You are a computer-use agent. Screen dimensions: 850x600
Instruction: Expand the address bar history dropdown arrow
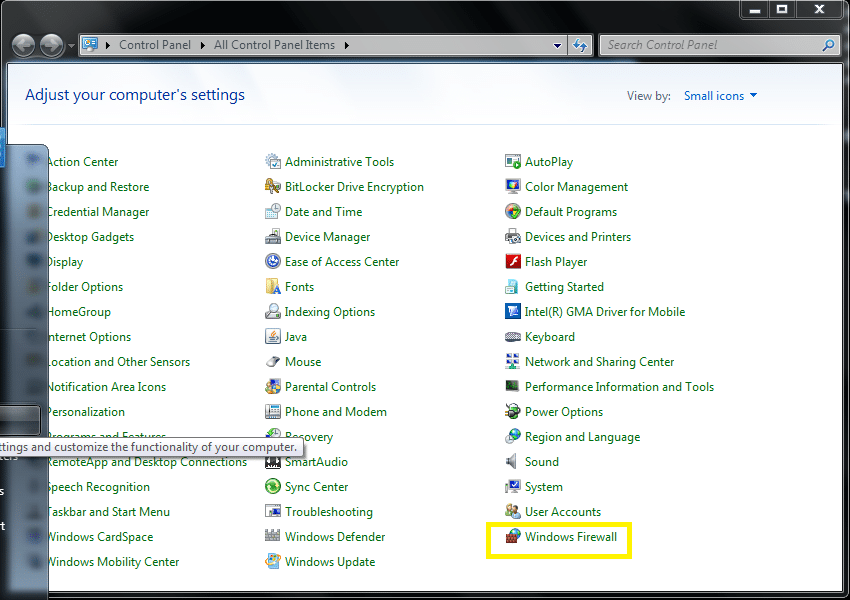coord(557,46)
